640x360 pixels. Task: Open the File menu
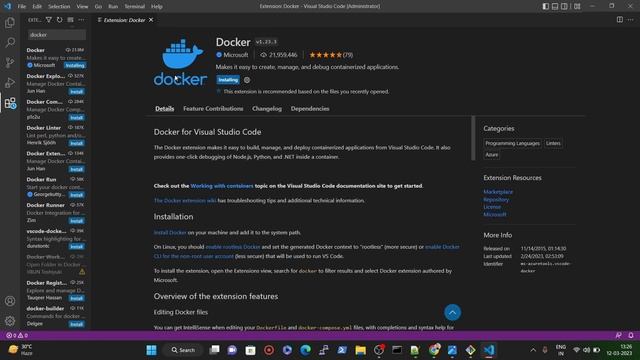tap(22, 6)
